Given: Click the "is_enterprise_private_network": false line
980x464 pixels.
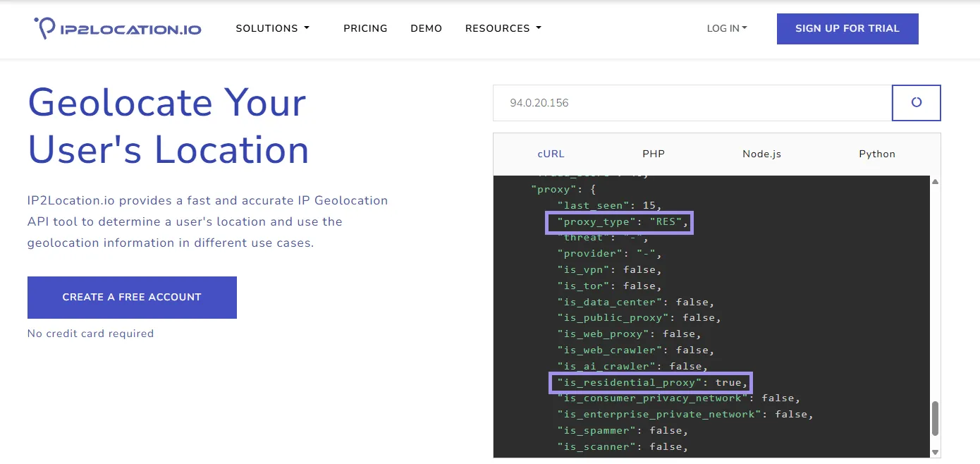Looking at the screenshot, I should (685, 415).
